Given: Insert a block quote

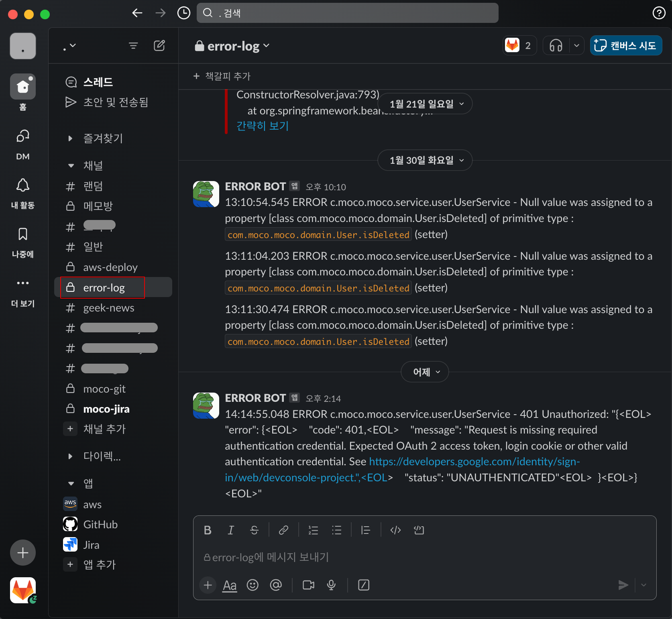Looking at the screenshot, I should tap(365, 530).
